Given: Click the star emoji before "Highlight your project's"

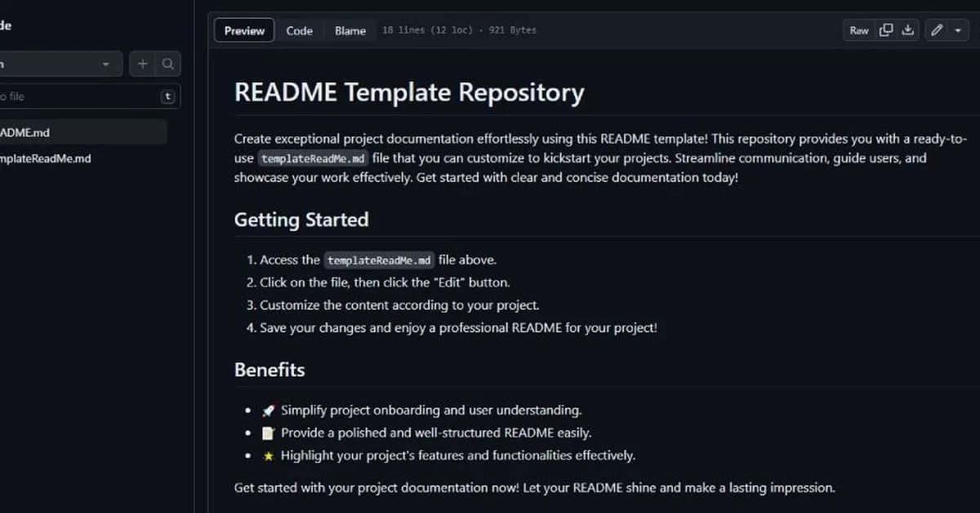Looking at the screenshot, I should coord(268,456).
